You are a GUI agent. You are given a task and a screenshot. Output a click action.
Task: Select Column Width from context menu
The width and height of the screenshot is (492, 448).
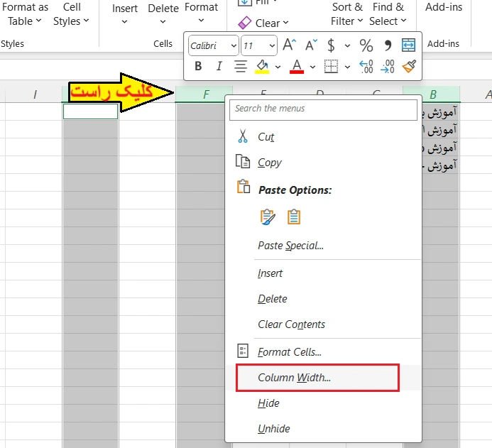(x=294, y=378)
